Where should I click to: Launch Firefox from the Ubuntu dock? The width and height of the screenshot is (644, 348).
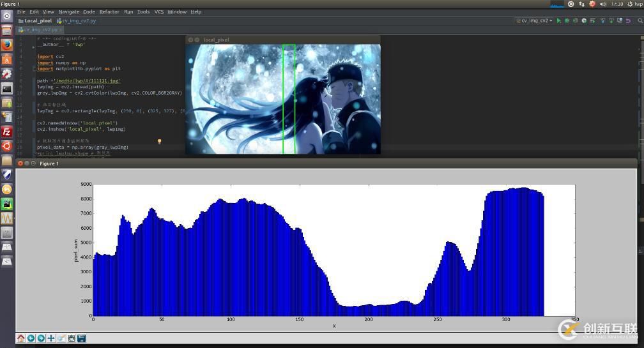pos(6,45)
